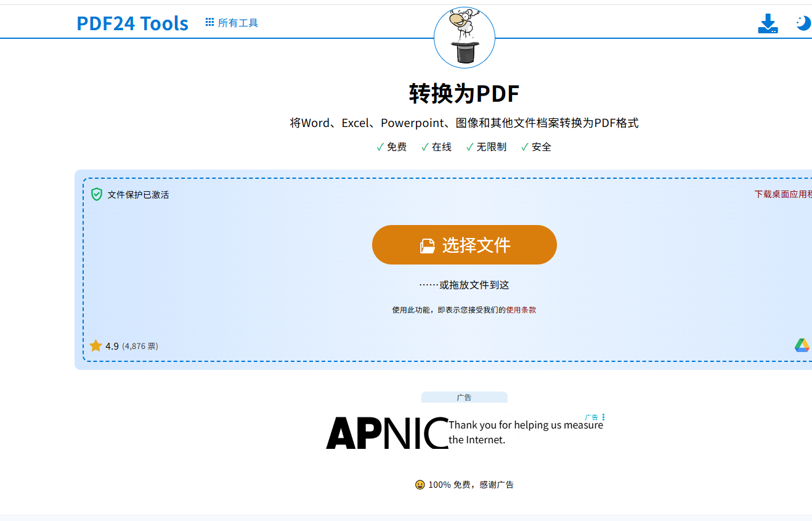Image resolution: width=812 pixels, height=521 pixels.
Task: Click the green file protection shield icon
Action: coord(97,195)
